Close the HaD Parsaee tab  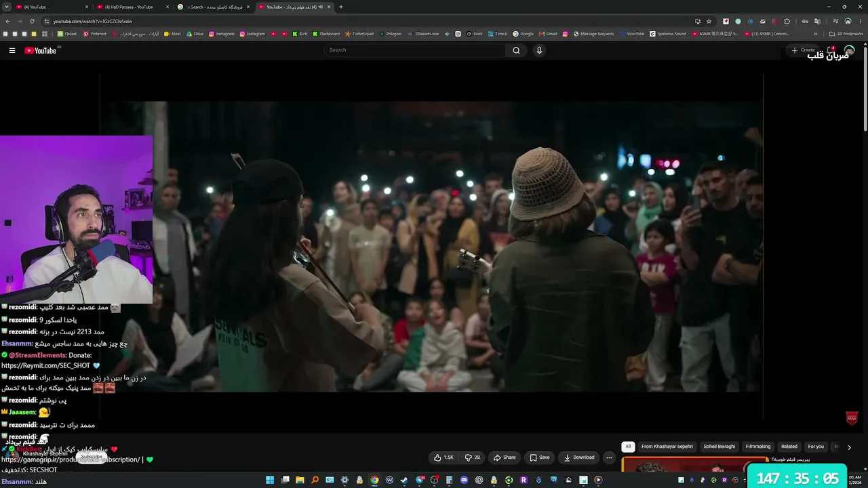click(x=168, y=7)
